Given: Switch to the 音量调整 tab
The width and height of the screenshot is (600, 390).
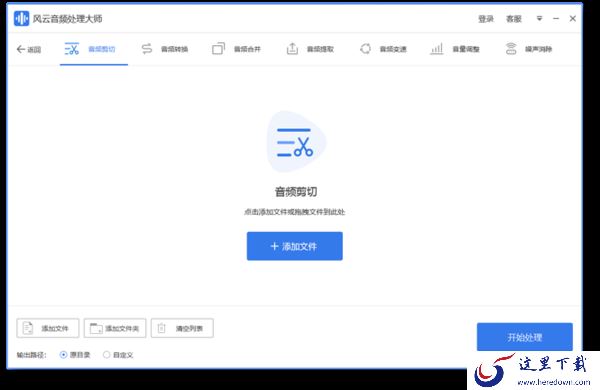Looking at the screenshot, I should coord(455,49).
